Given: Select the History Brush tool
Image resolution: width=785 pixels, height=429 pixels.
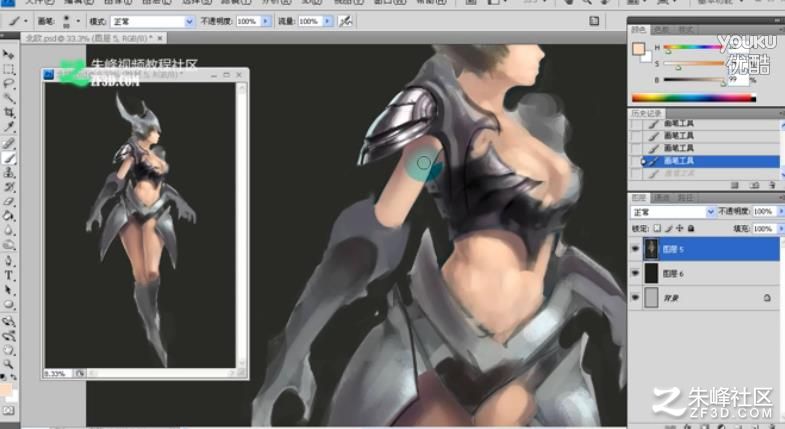Looking at the screenshot, I should 8,187.
